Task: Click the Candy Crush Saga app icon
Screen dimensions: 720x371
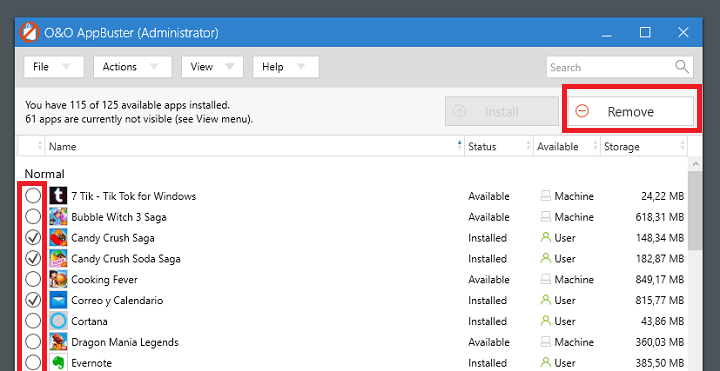Action: point(58,238)
